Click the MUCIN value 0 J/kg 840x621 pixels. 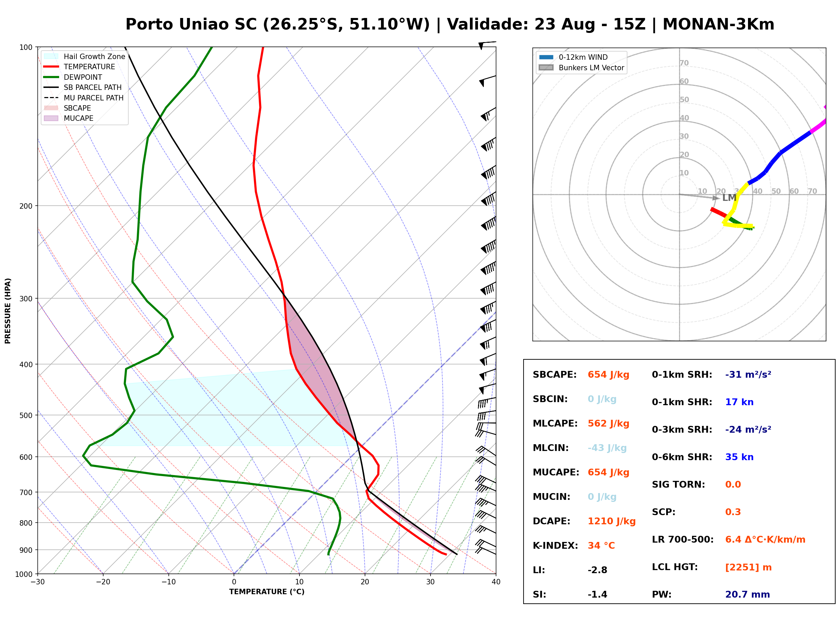[602, 497]
